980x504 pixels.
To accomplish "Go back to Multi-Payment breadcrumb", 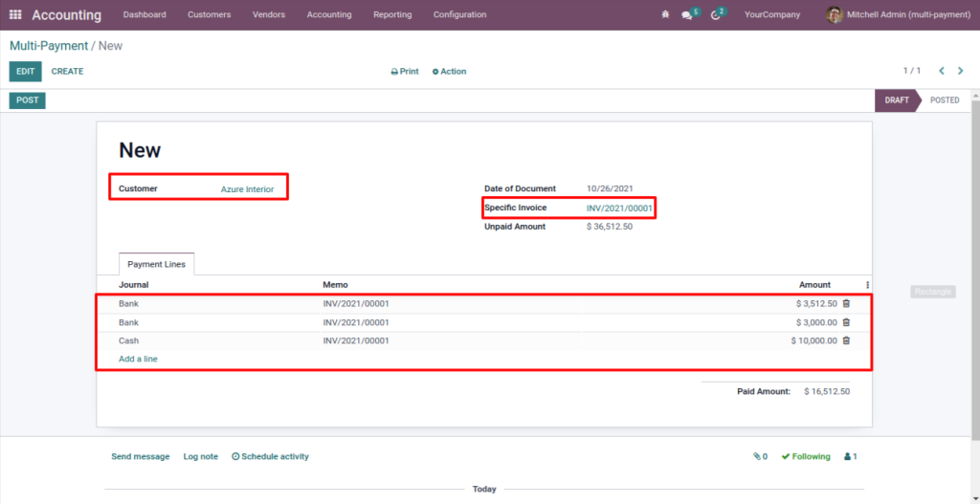I will coord(49,46).
